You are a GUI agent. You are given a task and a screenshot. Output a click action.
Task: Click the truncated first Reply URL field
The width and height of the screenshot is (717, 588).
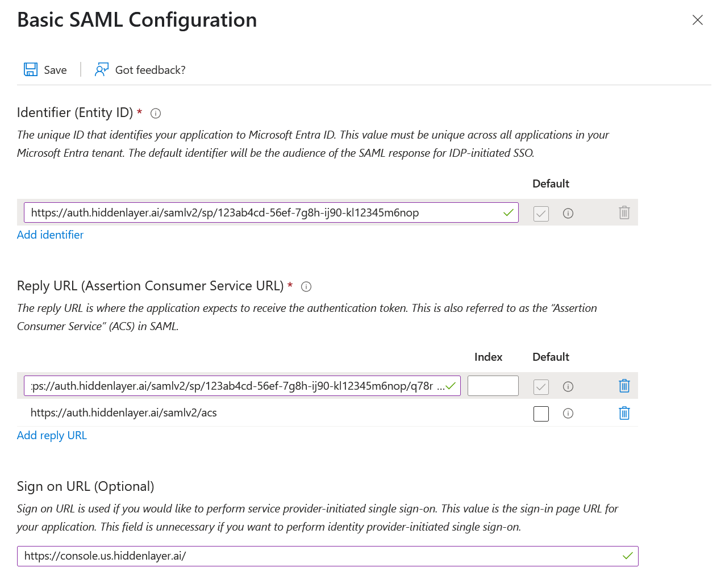243,386
